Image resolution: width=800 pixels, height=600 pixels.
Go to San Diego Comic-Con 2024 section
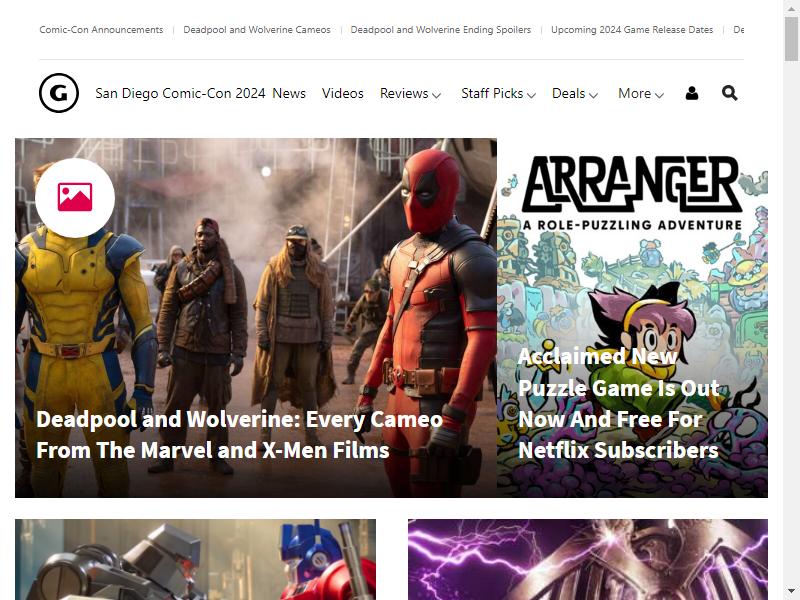(180, 93)
